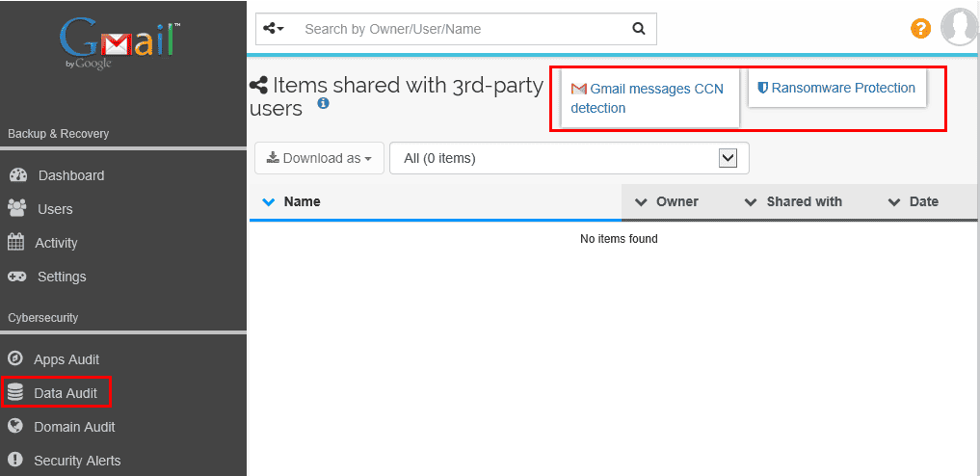Screen dimensions: 980x476
Task: Sort by the Owner column header
Action: coord(676,201)
